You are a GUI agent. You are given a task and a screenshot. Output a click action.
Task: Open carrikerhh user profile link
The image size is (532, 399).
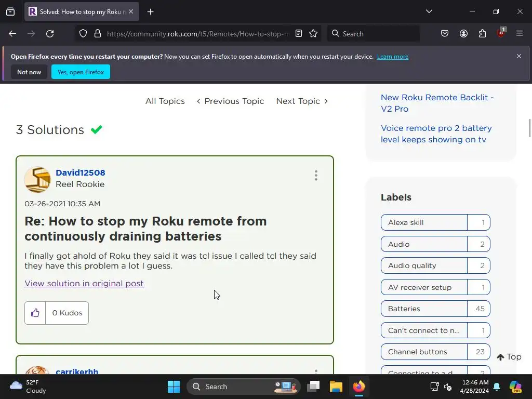77,371
